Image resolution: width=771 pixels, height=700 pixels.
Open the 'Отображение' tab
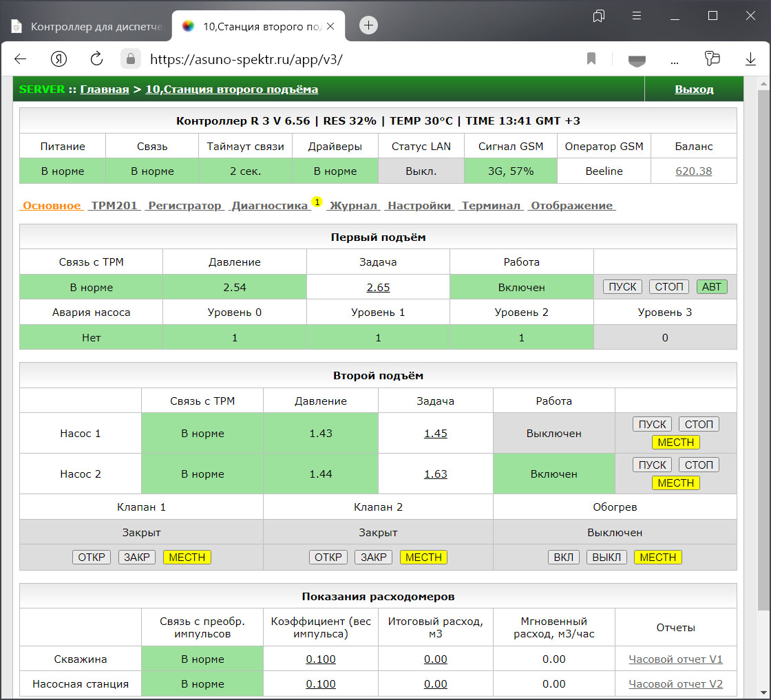571,206
